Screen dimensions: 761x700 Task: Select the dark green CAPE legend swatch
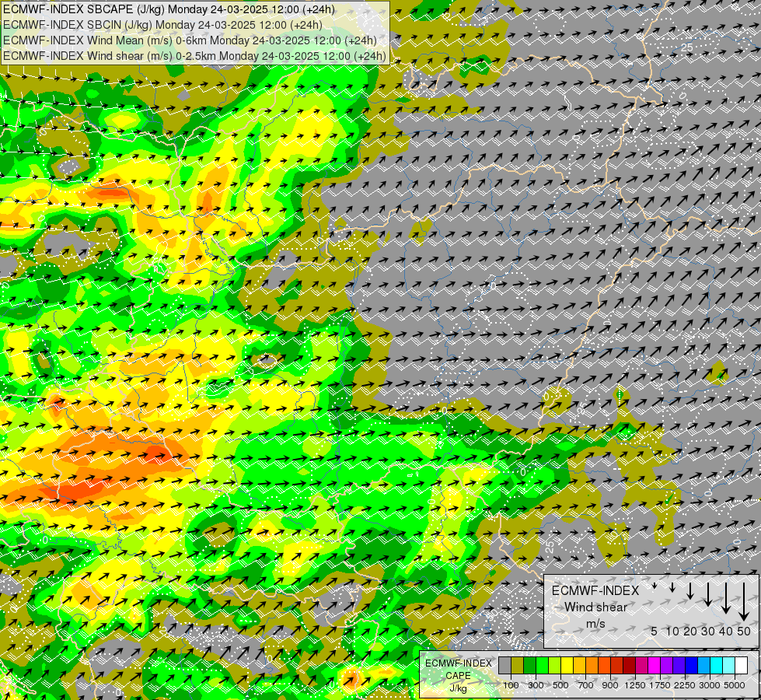tap(530, 666)
